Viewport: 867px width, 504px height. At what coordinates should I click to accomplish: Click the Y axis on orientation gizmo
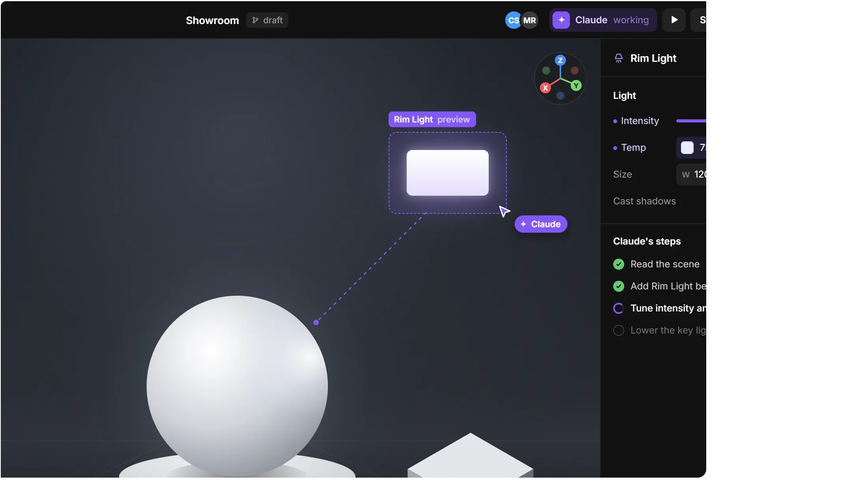[576, 85]
